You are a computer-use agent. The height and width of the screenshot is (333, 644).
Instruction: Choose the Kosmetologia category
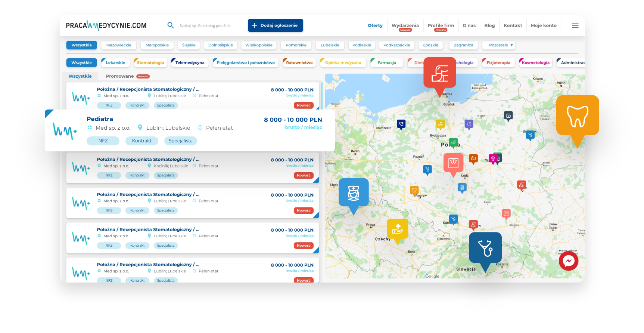(535, 63)
